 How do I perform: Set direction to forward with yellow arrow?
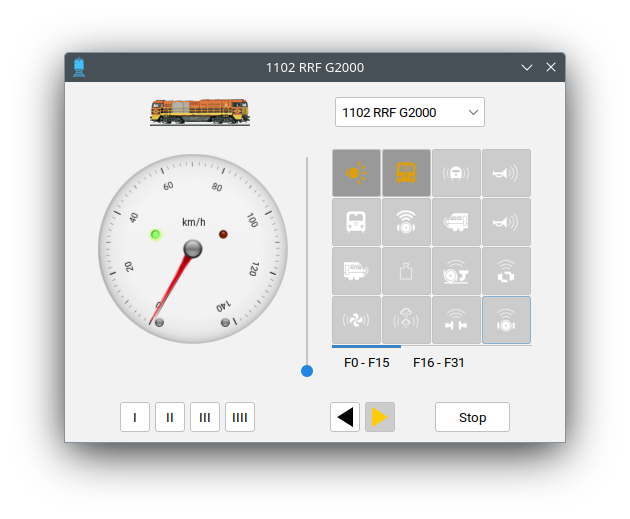point(380,417)
